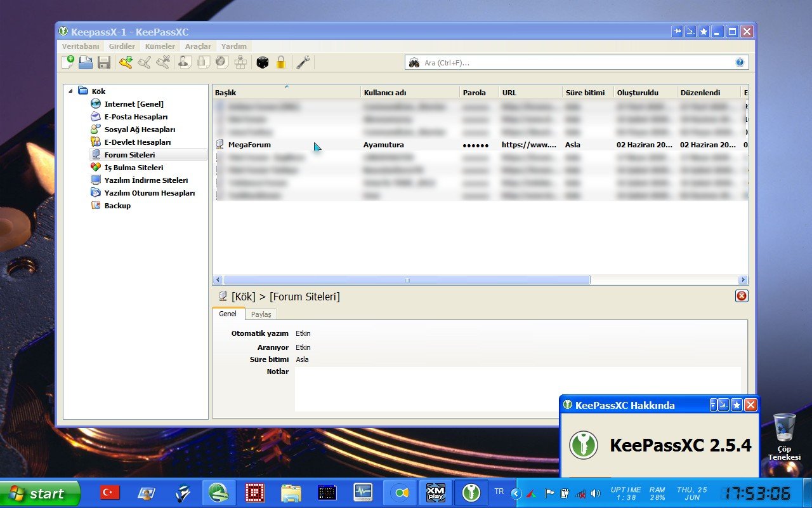This screenshot has width=812, height=508.
Task: Close the entry preview panel red X
Action: click(x=742, y=296)
